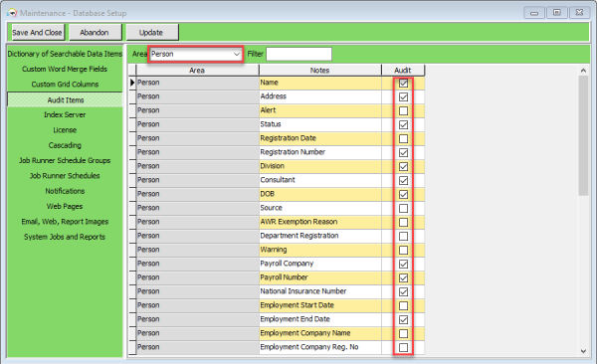Image resolution: width=597 pixels, height=364 pixels.
Task: Open the Notifications section
Action: click(x=65, y=191)
